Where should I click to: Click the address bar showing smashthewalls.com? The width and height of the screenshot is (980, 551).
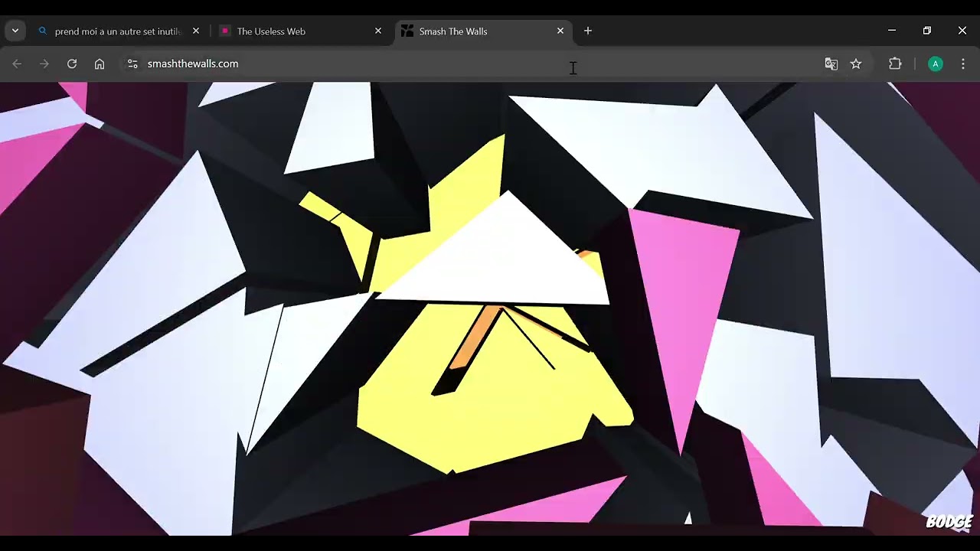pyautogui.click(x=475, y=64)
